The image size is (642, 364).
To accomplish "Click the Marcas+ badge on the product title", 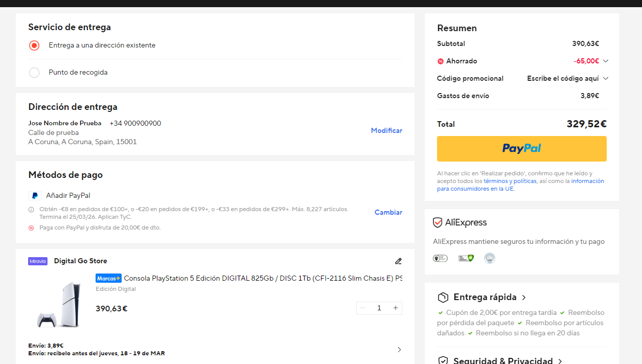I will coord(108,278).
